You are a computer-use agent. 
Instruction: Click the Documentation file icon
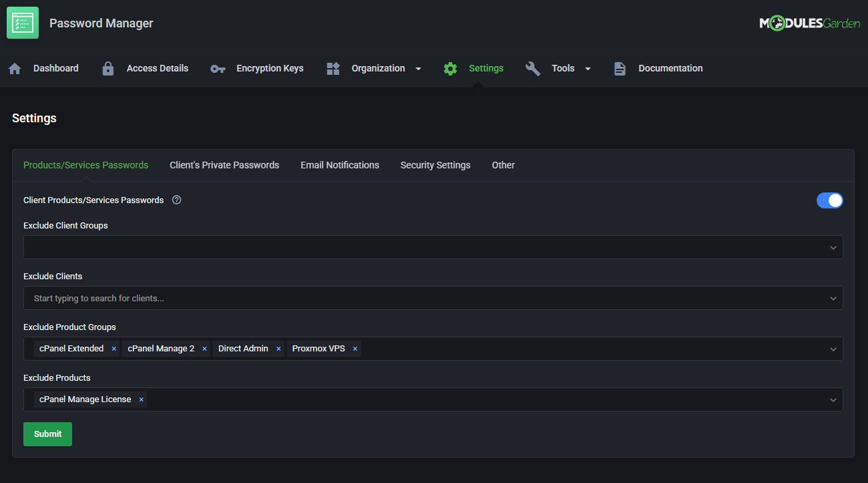[620, 68]
